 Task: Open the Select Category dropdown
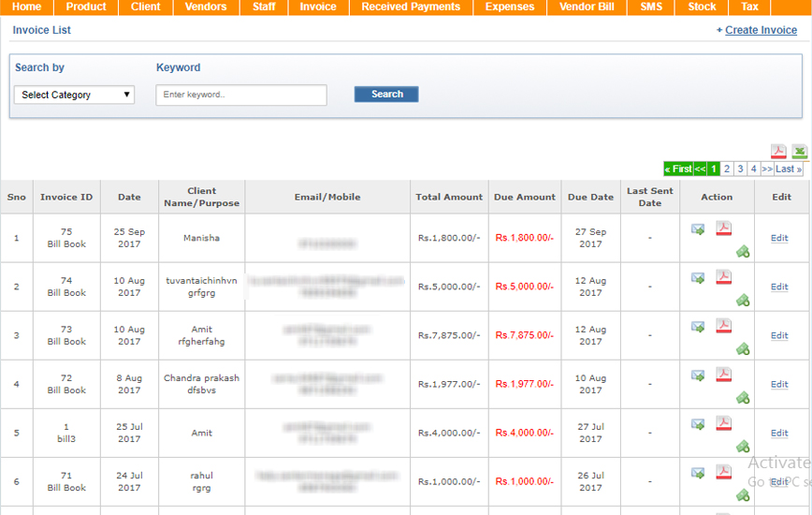(x=75, y=95)
